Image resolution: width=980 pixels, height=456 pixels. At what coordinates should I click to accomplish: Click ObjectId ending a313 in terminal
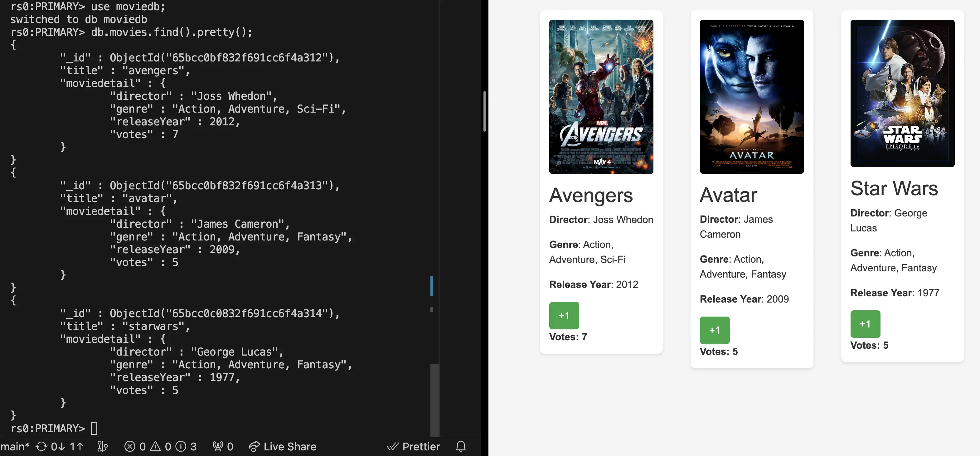point(222,186)
